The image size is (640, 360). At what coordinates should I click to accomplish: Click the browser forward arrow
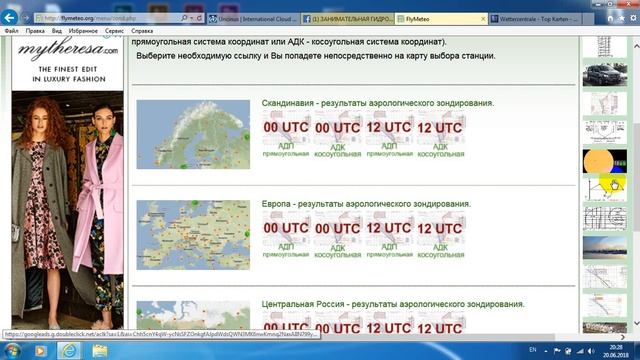click(x=25, y=18)
